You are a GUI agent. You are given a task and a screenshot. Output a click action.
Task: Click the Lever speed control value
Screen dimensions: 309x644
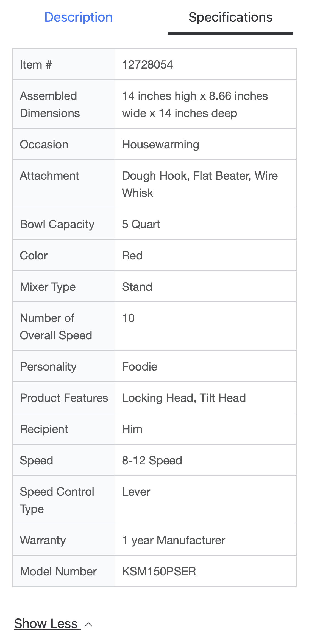click(x=136, y=492)
